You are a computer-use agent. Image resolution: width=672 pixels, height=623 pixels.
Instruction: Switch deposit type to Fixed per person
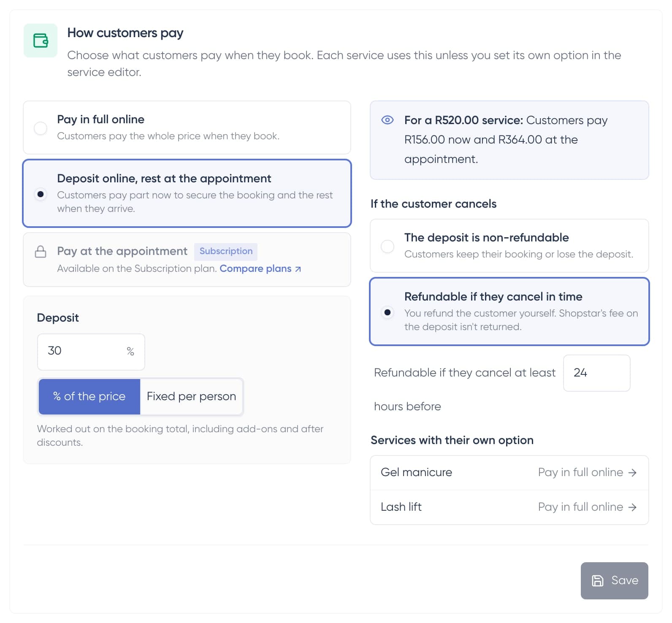point(191,396)
